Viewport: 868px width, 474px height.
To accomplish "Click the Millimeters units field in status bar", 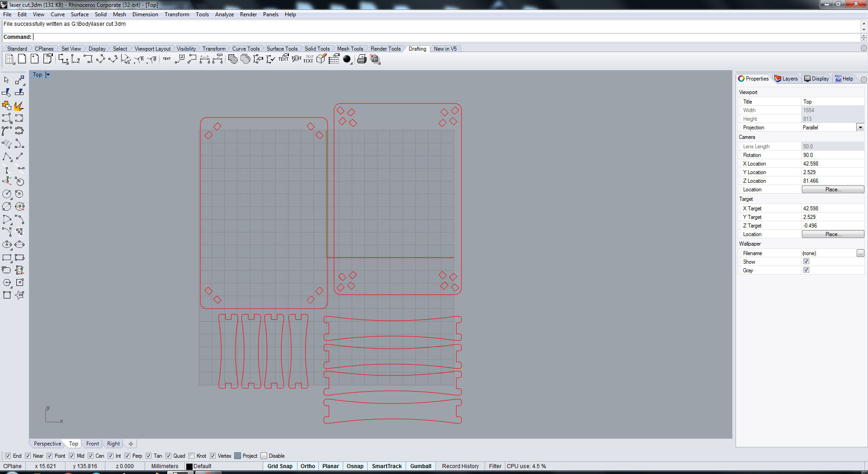I will point(165,466).
